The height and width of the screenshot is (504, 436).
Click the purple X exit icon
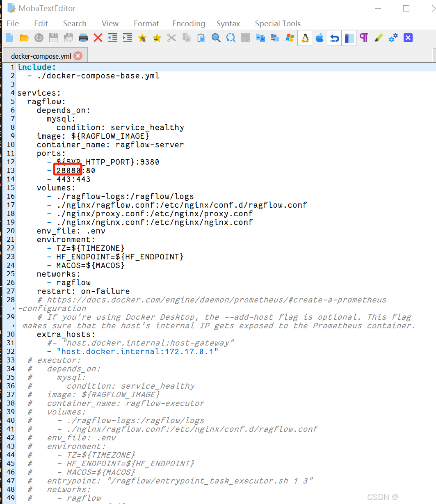point(408,38)
